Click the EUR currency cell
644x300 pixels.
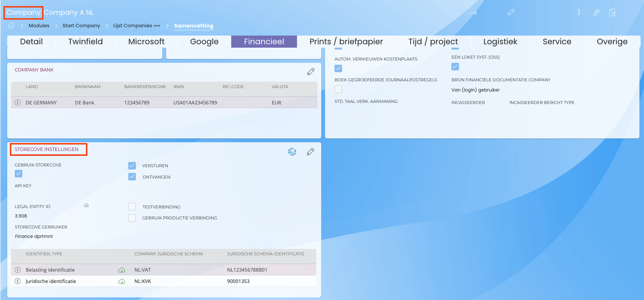coord(277,103)
